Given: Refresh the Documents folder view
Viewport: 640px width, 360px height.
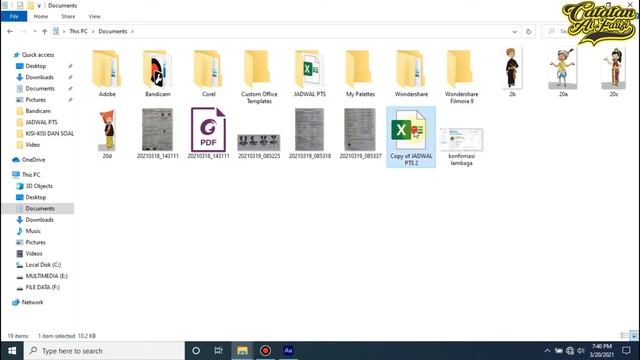Looking at the screenshot, I should point(529,31).
